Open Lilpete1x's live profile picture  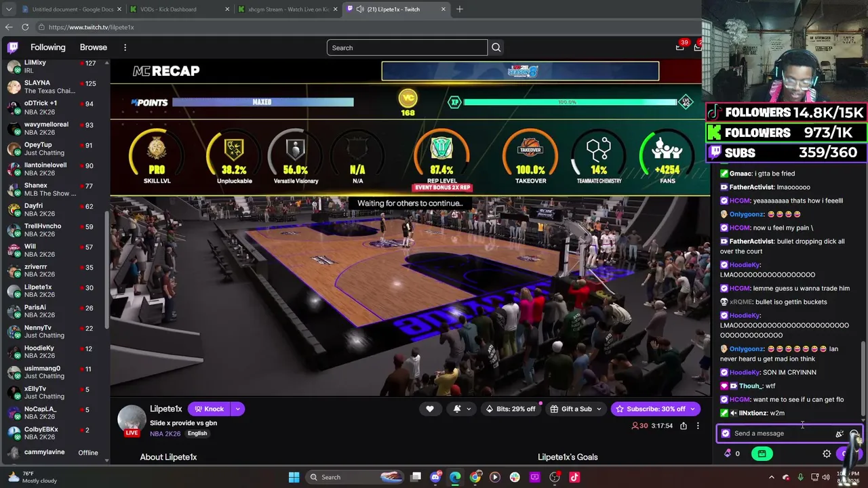pyautogui.click(x=132, y=420)
